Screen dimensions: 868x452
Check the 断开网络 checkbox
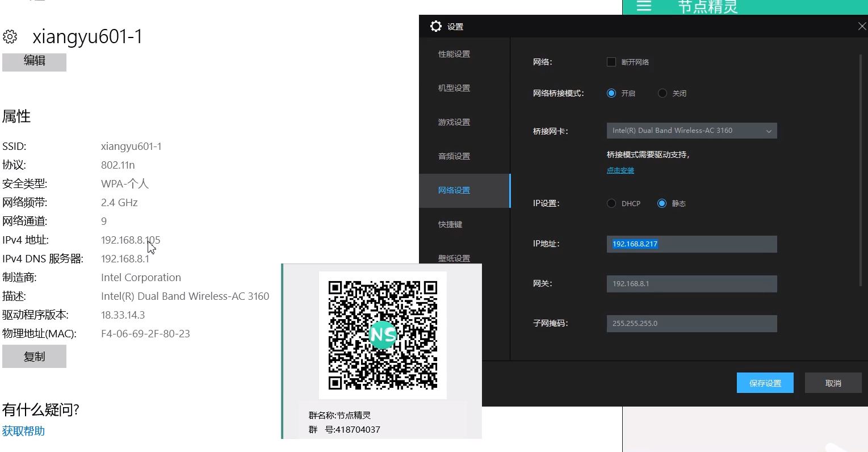tap(611, 62)
